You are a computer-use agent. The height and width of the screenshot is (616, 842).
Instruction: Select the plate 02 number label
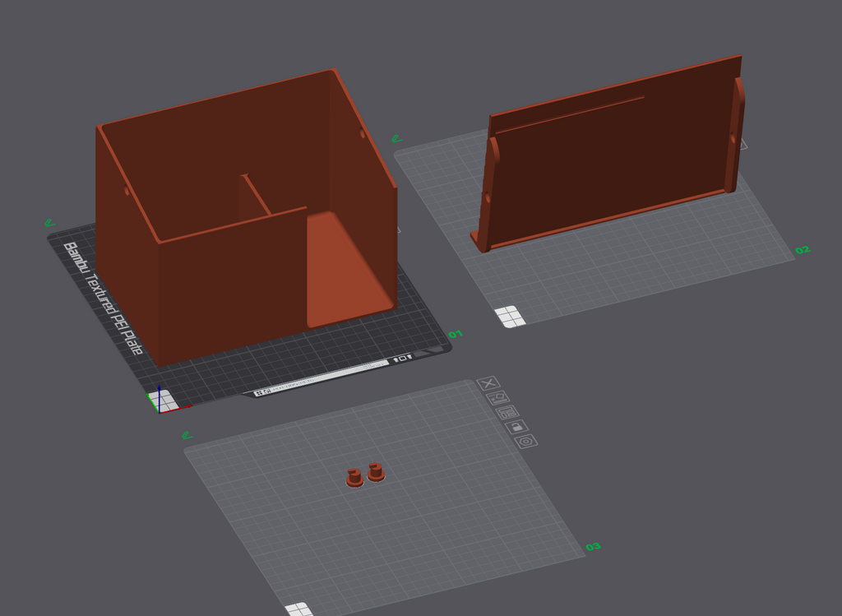803,250
